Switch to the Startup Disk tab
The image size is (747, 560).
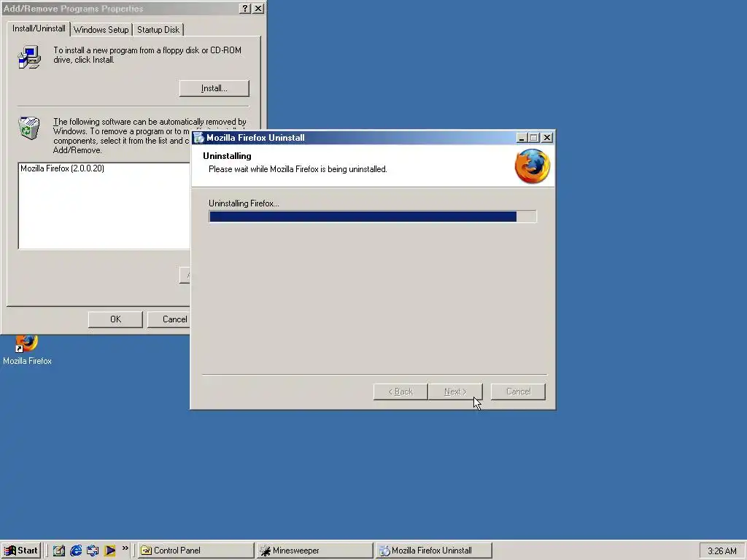158,29
